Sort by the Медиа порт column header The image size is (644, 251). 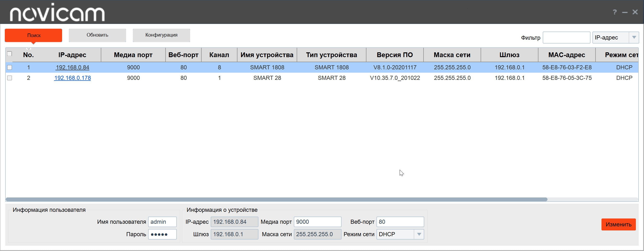[133, 55]
